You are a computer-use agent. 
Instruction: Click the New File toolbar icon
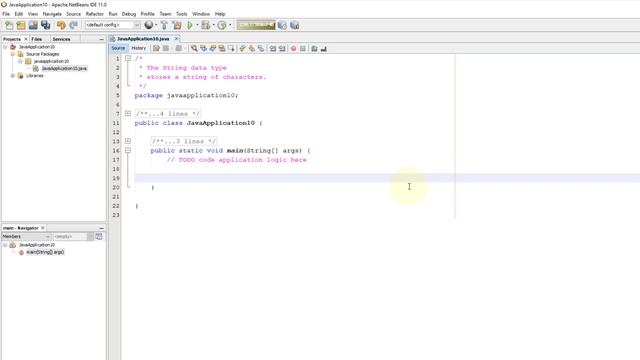coord(9,25)
